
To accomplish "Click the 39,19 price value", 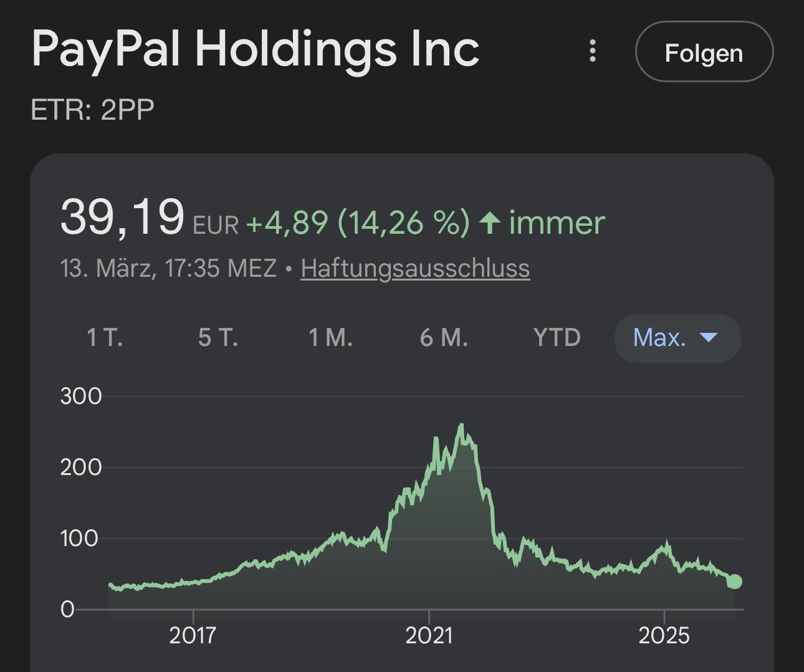I will [122, 218].
